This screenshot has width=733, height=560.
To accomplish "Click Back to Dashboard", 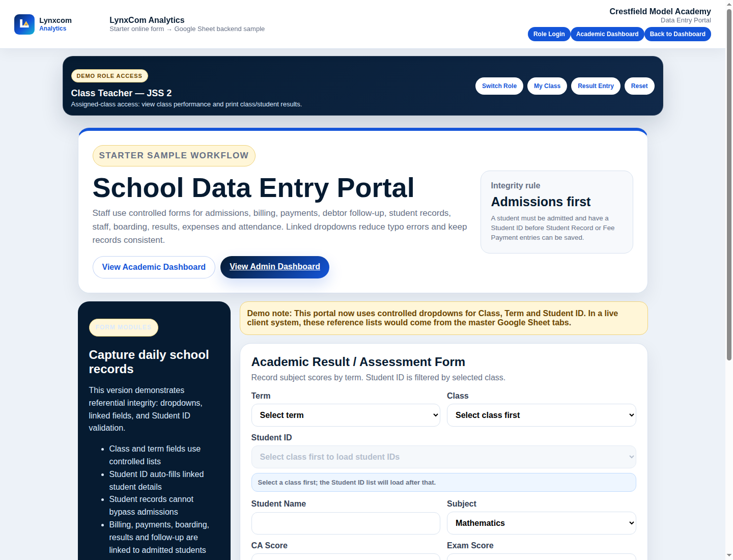I will (x=678, y=34).
